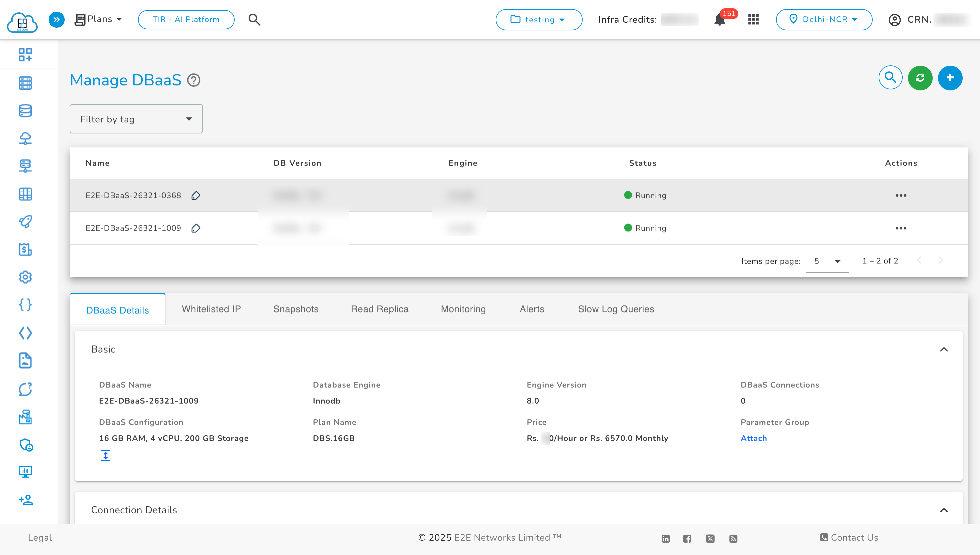Change Items per page from the dropdown
The height and width of the screenshot is (555, 980).
[827, 261]
